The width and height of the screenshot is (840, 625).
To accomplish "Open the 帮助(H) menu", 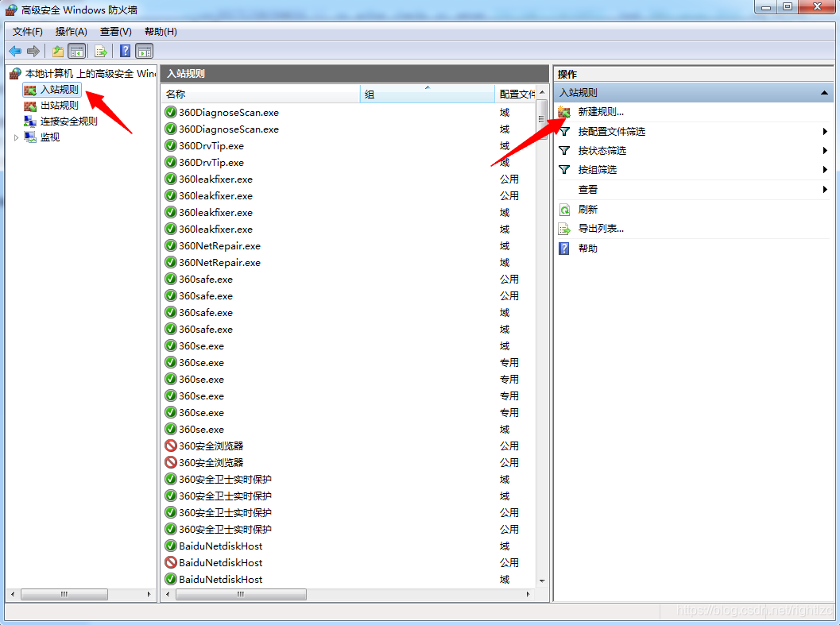I will point(161,32).
